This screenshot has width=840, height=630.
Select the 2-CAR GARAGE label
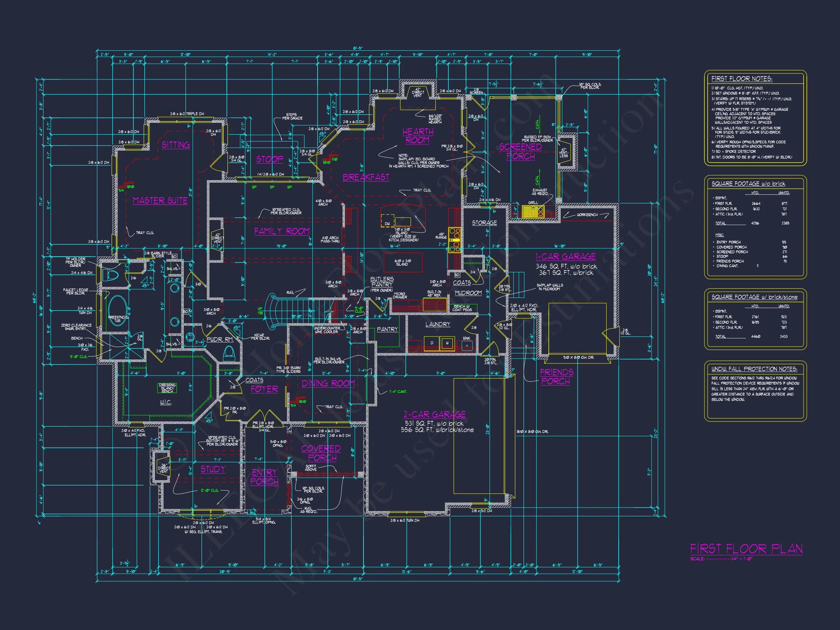click(x=435, y=414)
